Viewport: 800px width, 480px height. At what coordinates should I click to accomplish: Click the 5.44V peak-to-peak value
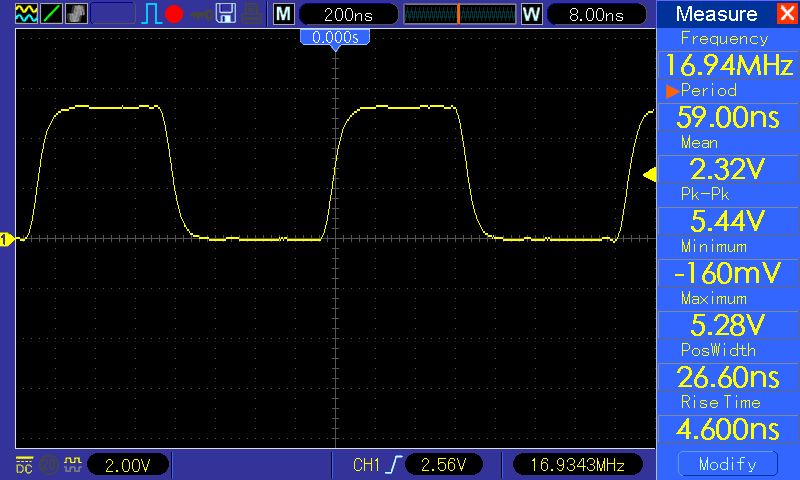728,221
